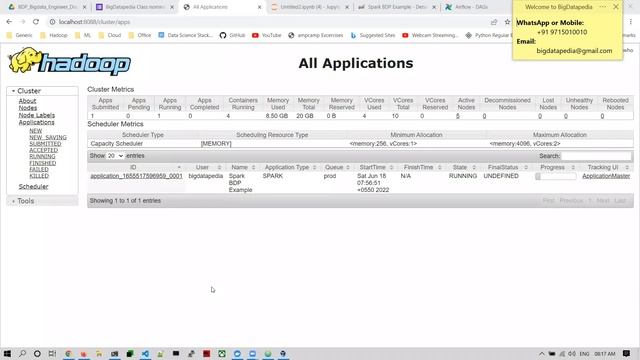Open the ampcamp Exercises bookmark

pyautogui.click(x=316, y=36)
